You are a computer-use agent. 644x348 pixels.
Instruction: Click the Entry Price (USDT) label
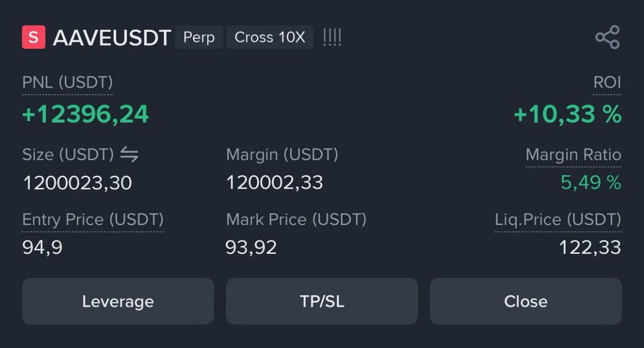point(93,220)
